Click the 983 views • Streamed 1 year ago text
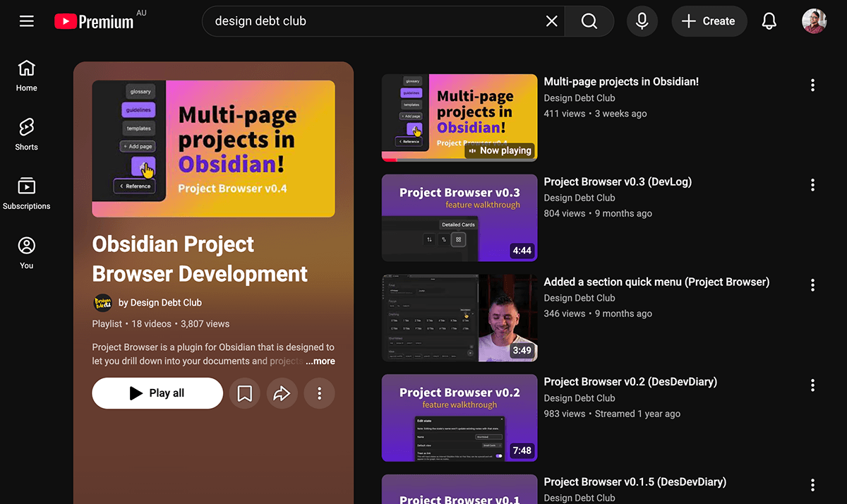This screenshot has width=847, height=504. coord(612,414)
